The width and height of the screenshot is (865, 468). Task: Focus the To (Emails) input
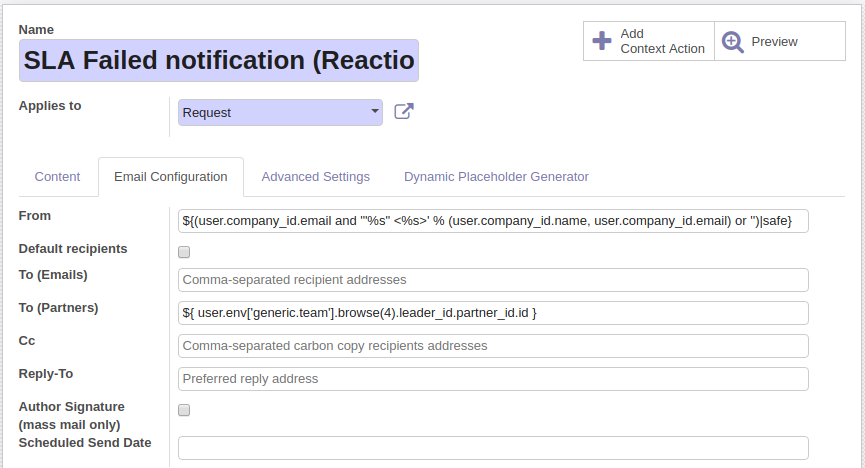tap(493, 280)
